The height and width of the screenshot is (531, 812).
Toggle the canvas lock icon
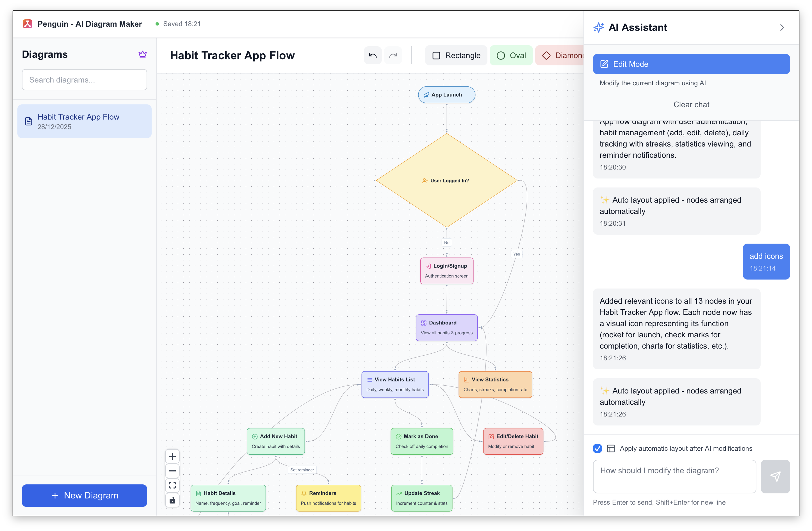point(172,500)
